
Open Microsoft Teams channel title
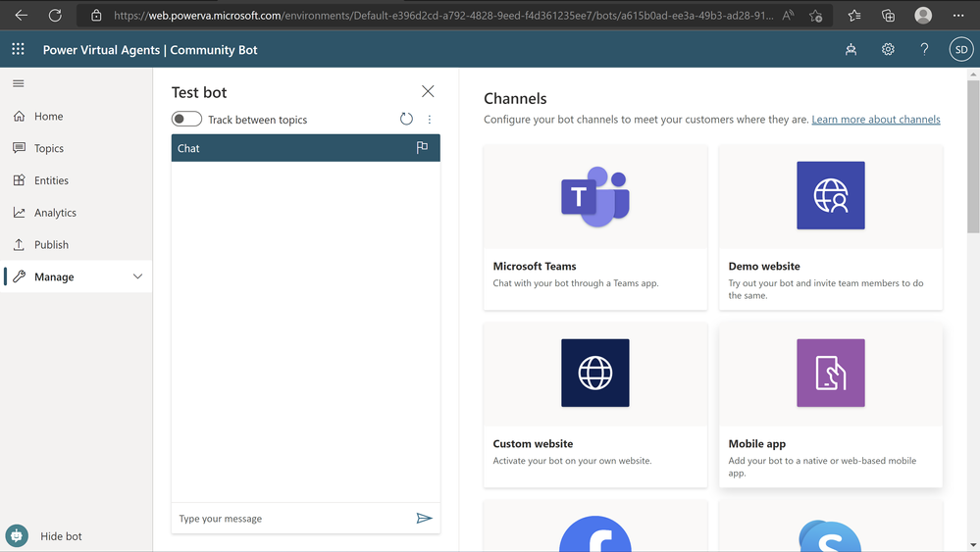coord(535,266)
